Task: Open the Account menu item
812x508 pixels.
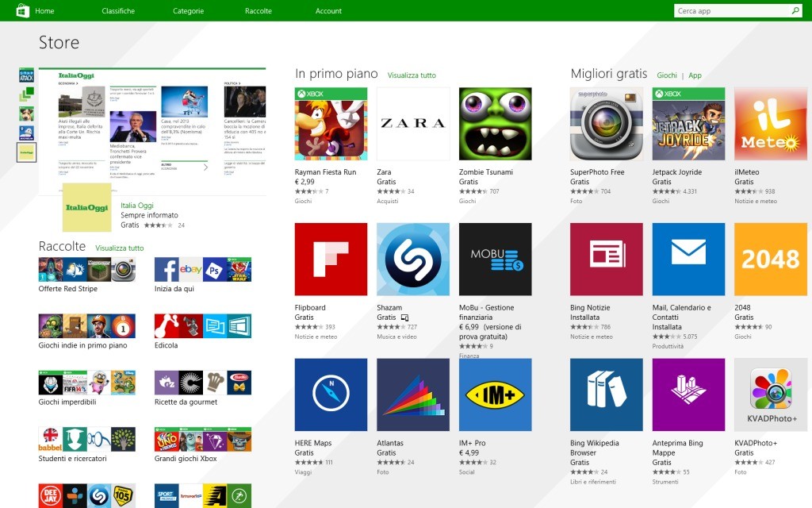Action: (x=327, y=10)
